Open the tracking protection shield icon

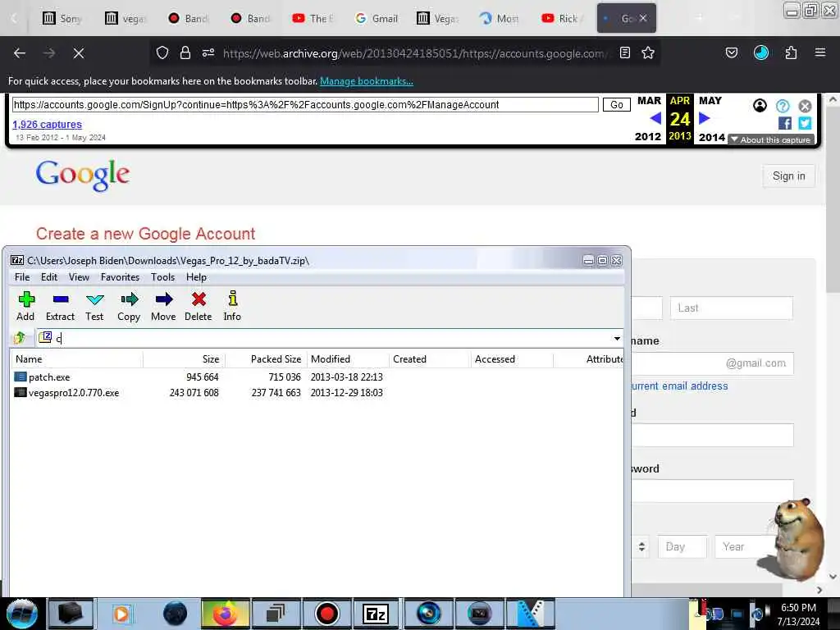tap(162, 52)
